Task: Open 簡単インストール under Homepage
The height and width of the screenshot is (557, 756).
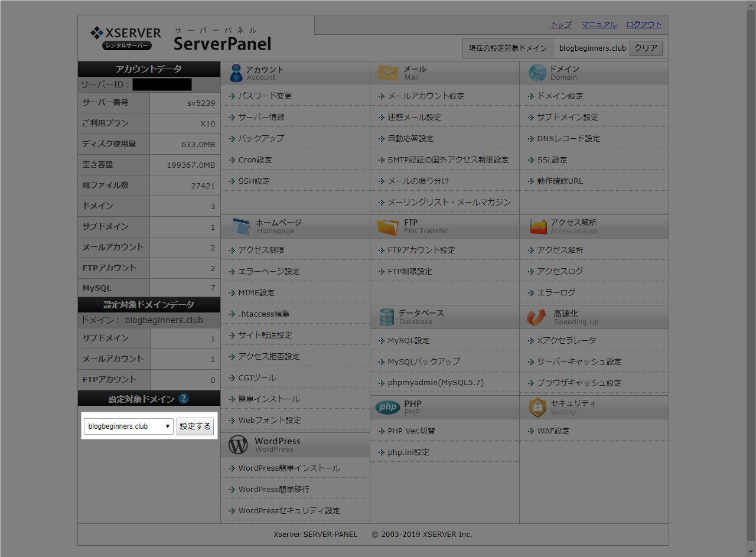Action: [269, 399]
